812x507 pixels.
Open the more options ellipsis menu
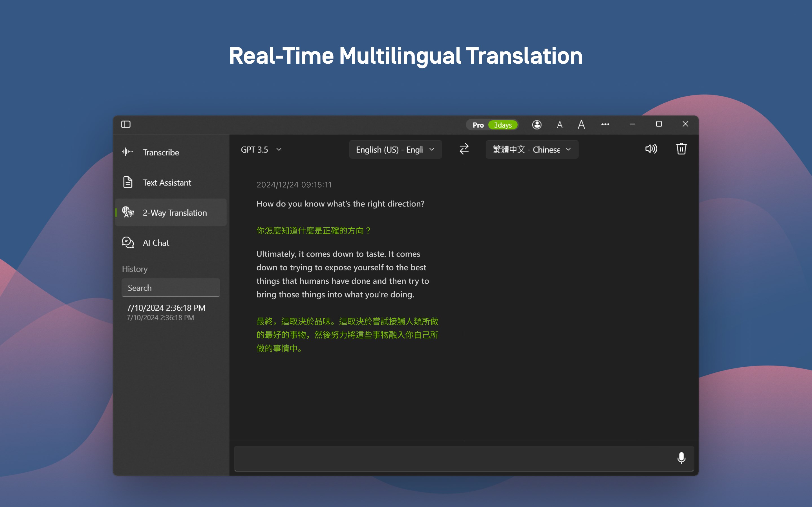click(605, 124)
